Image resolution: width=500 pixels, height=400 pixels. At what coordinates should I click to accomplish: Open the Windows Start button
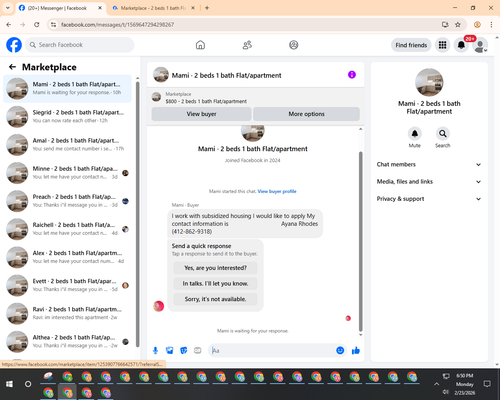click(x=9, y=384)
